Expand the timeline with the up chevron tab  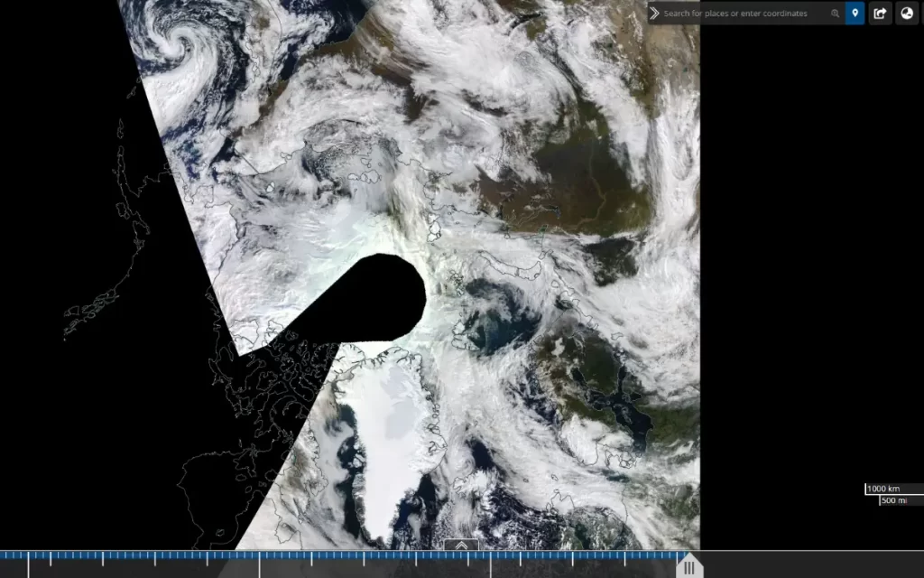pyautogui.click(x=461, y=545)
